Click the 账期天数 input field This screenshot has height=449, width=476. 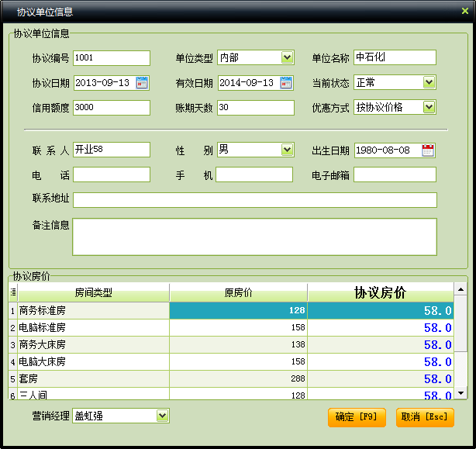tap(256, 108)
